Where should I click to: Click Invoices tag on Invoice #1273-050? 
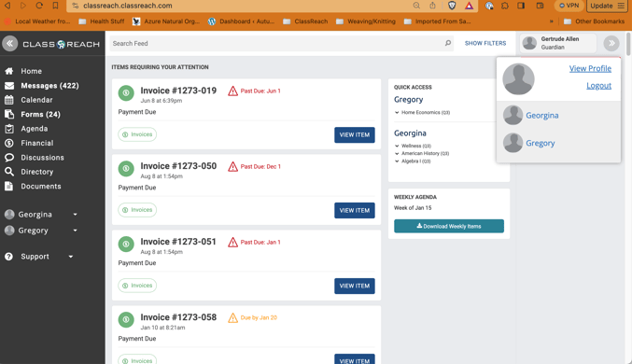(x=137, y=210)
